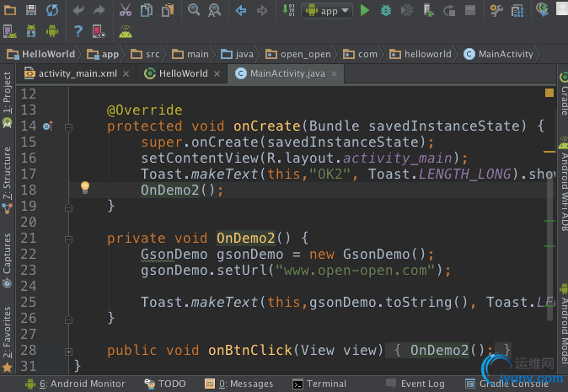This screenshot has height=392, width=568.
Task: Click the Android WiFi ADB toolbar icon
Action: (x=126, y=31)
